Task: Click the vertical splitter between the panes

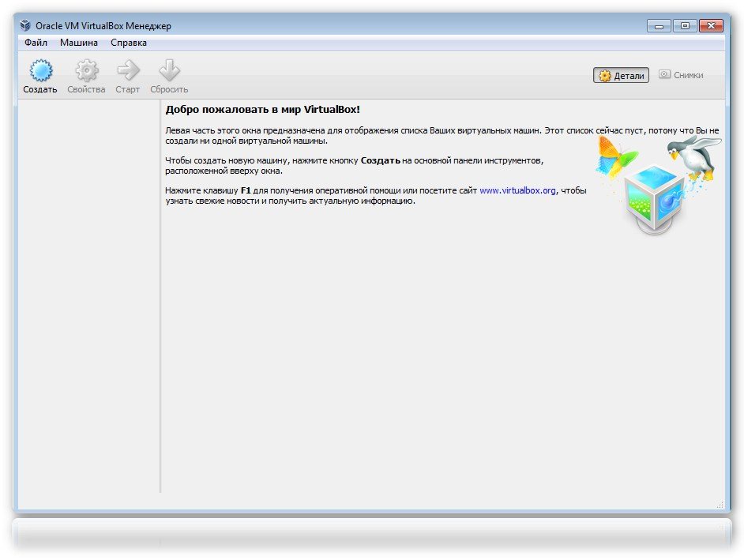Action: [160, 300]
